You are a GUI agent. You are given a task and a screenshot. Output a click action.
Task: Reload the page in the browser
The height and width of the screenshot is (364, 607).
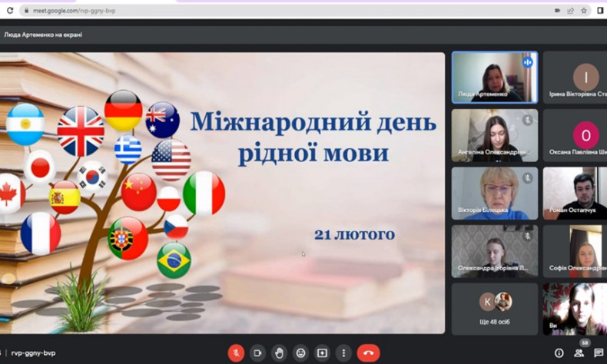(10, 11)
